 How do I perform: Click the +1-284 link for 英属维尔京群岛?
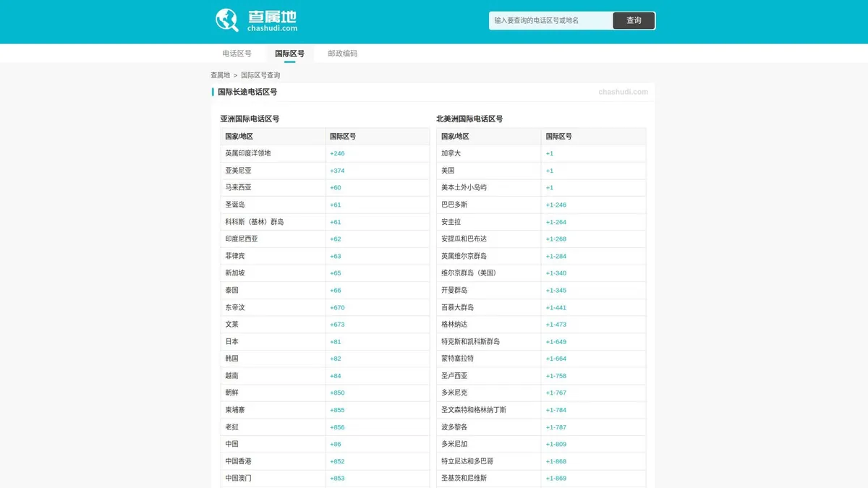click(556, 256)
